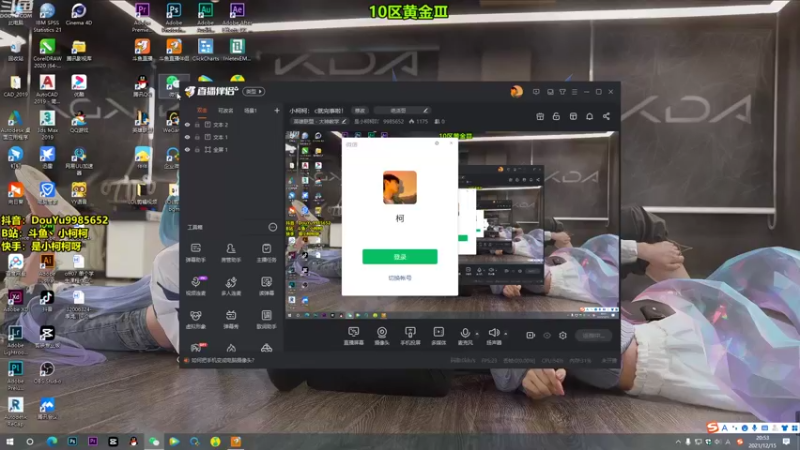Toggle lock on the 文本 1 layer
Viewport: 800px width, 450px height.
pos(197,137)
